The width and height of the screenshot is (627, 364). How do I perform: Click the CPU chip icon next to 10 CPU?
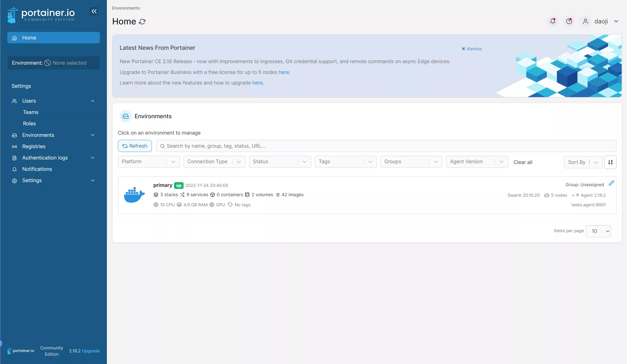point(156,205)
